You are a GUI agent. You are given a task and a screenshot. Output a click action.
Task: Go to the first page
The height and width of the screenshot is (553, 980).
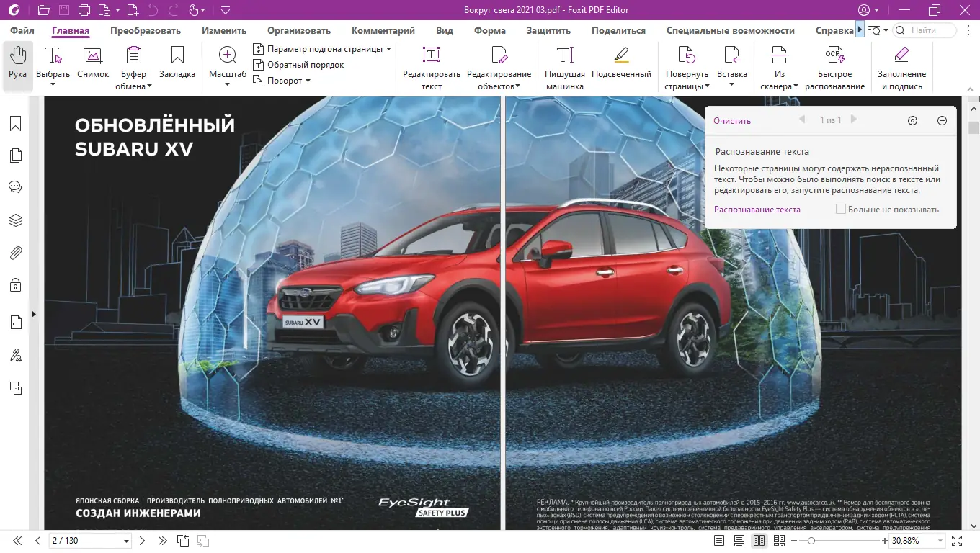(17, 541)
